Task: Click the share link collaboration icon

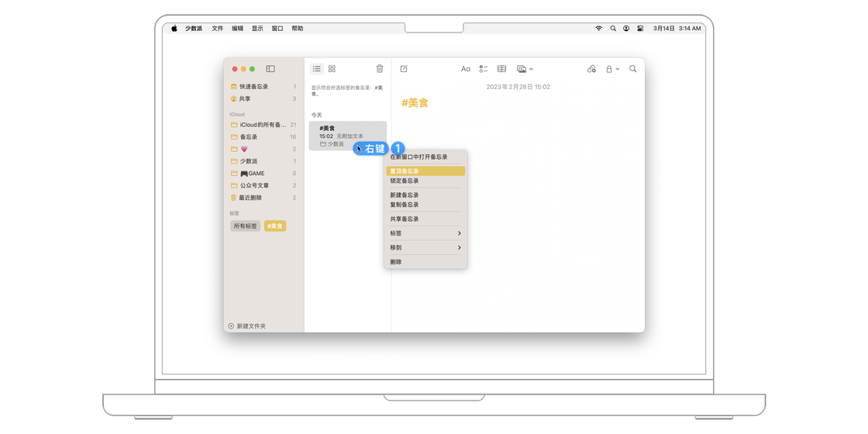Action: tap(592, 69)
